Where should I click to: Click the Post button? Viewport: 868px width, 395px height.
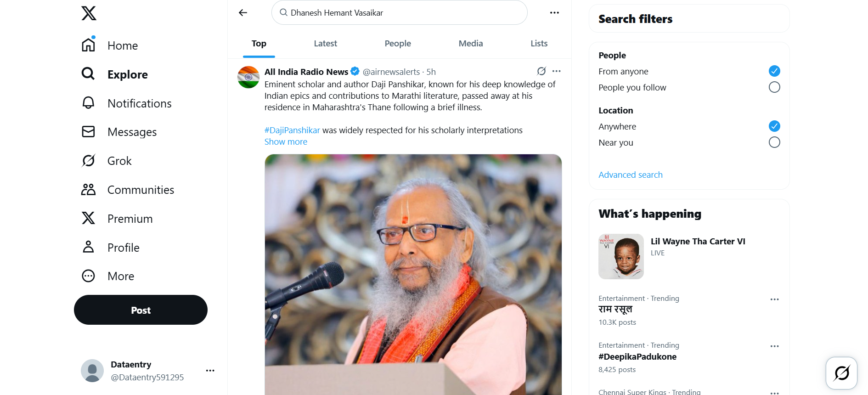point(141,310)
